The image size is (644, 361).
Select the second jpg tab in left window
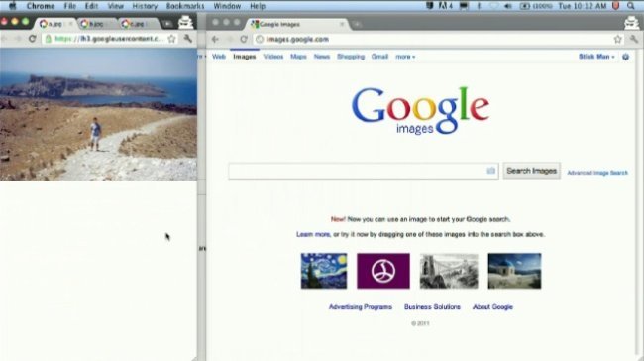(97, 24)
